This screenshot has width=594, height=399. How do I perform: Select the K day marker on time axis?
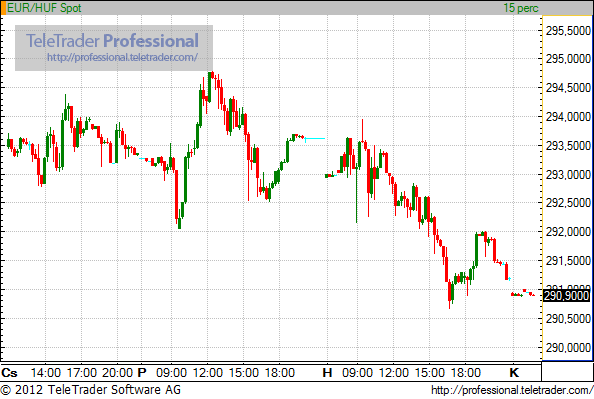[514, 372]
